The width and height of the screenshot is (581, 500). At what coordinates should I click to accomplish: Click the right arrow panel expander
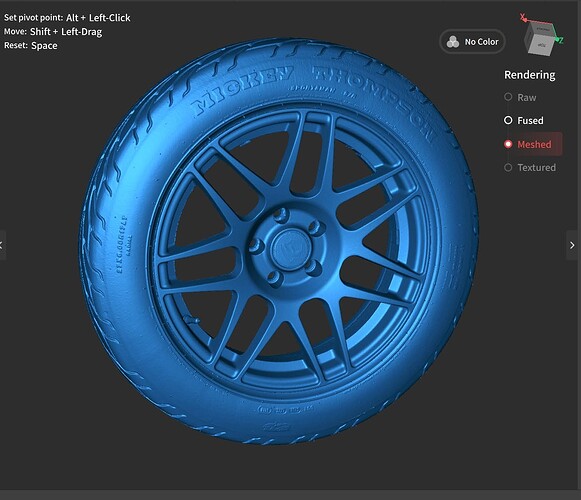tap(572, 245)
